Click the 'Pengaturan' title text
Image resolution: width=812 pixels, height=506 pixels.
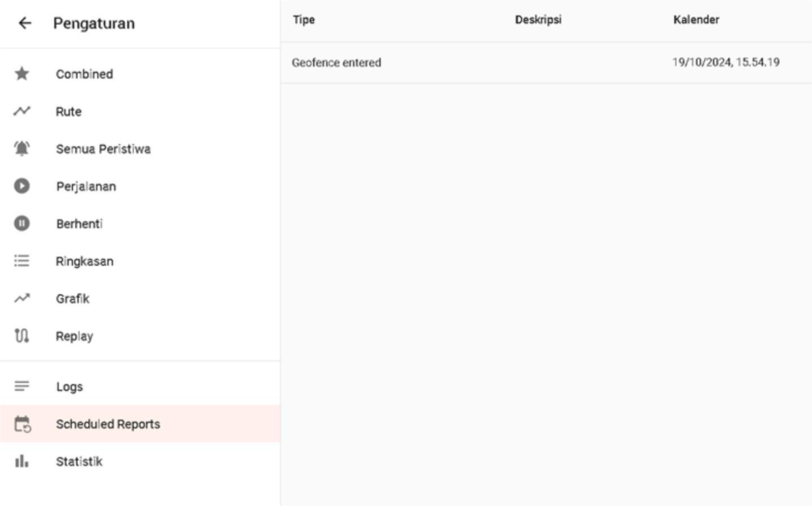click(x=94, y=24)
